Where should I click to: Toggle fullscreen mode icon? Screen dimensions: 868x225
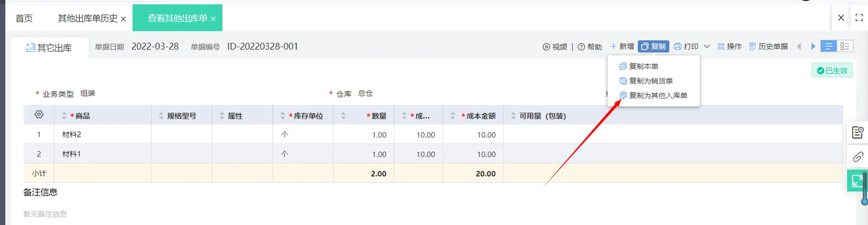click(859, 17)
